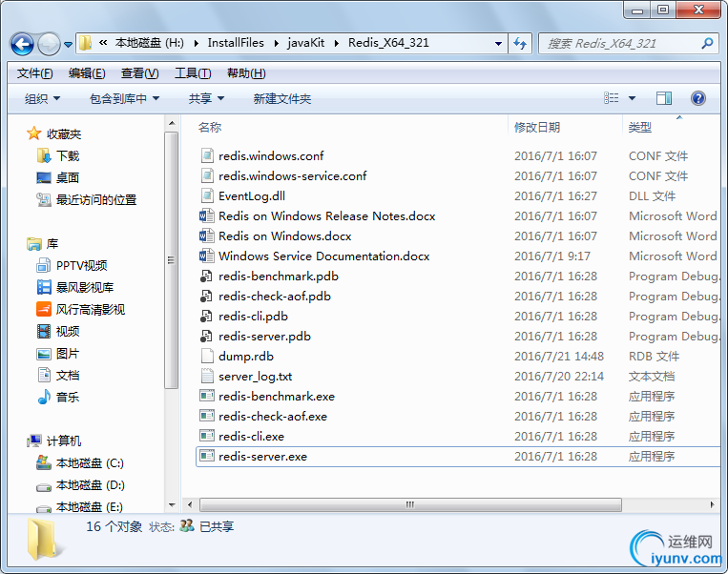The height and width of the screenshot is (574, 728).
Task: Toggle the preview pane icon
Action: click(x=664, y=98)
